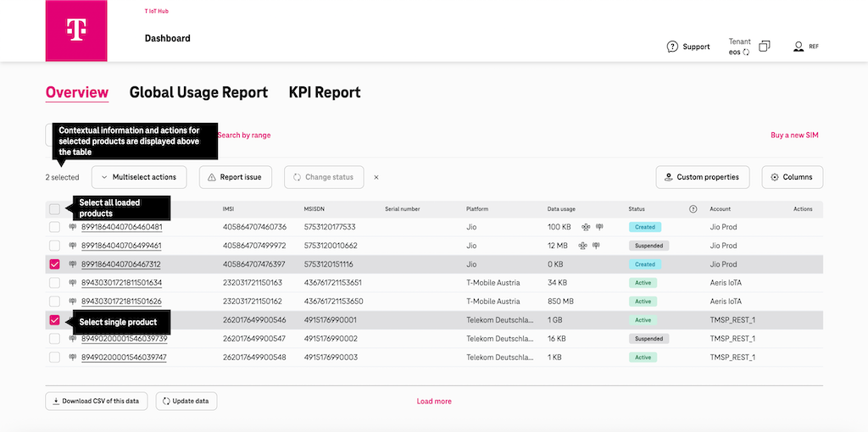868x432 pixels.
Task: Click the Buy a new SIM link
Action: (x=794, y=136)
